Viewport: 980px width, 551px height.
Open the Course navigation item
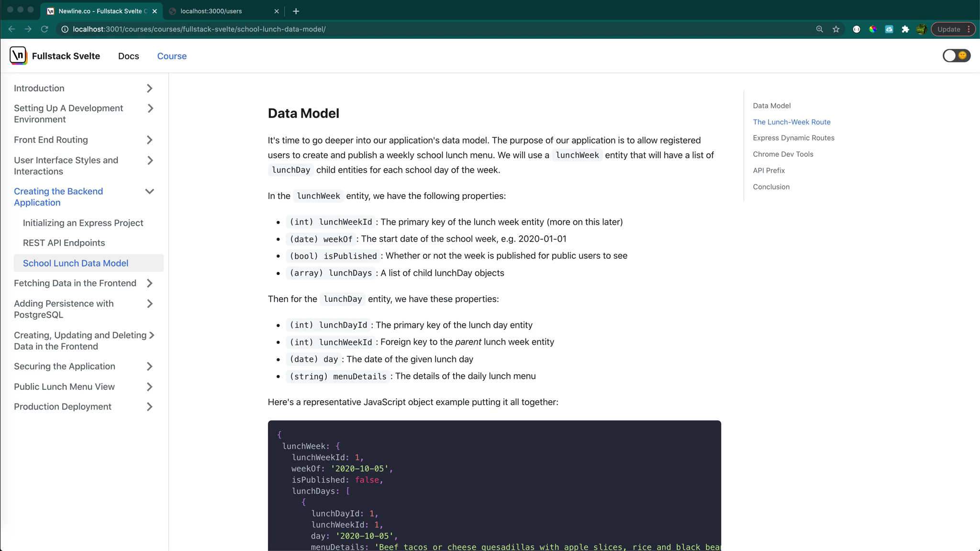point(172,56)
